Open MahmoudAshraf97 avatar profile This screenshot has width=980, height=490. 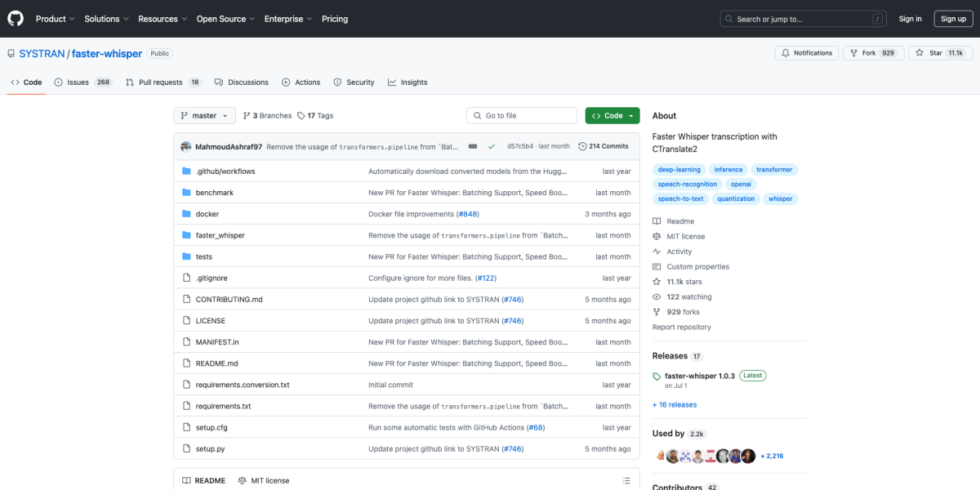(186, 146)
